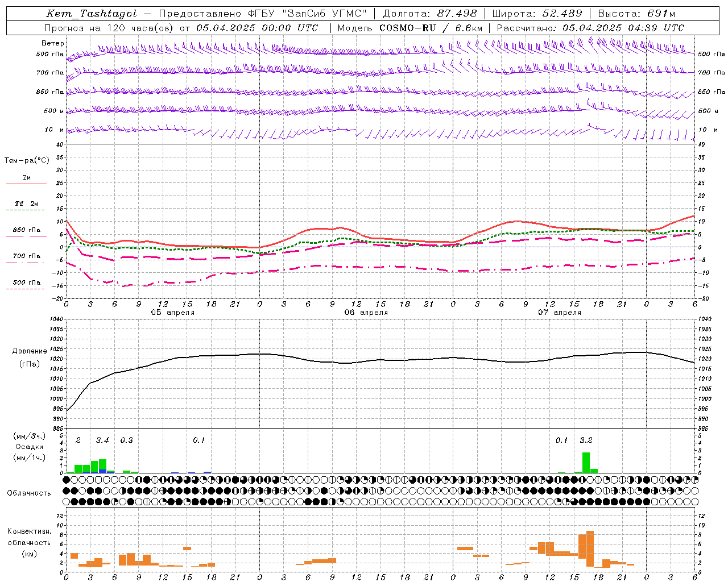Click the '(мм/1ч.)' precipitation unit label
The image size is (728, 582).
point(30,457)
